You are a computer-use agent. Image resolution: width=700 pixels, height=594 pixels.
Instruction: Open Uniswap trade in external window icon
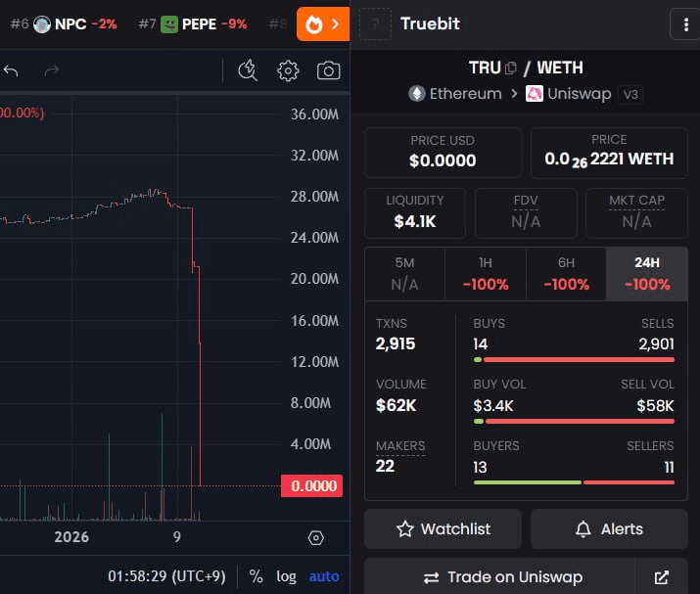(x=662, y=577)
